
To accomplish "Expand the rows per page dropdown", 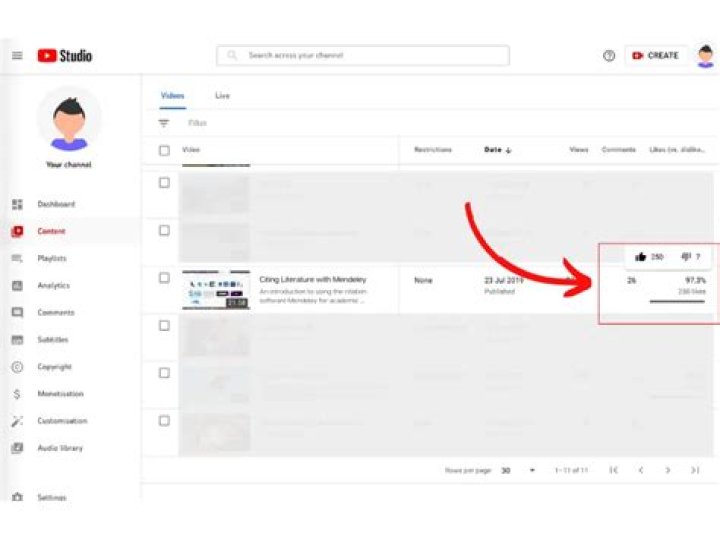I will [x=532, y=470].
